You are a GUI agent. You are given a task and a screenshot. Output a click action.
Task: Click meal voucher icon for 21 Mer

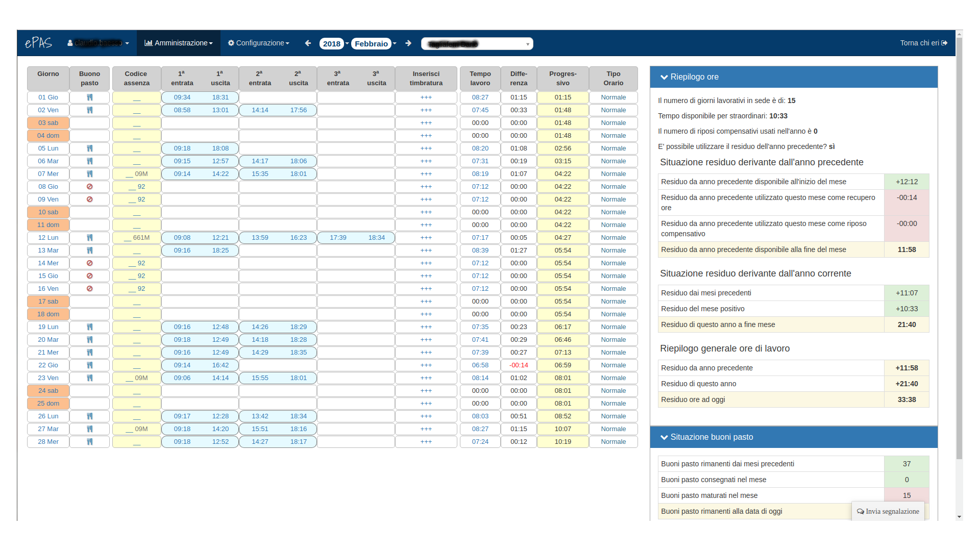point(89,353)
